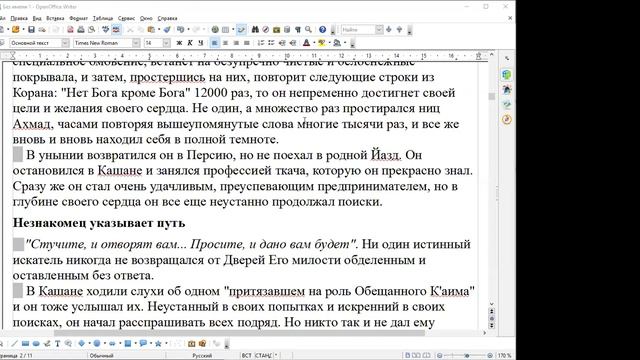Open the Font Color dropdown arrow
This screenshot has height=360, width=640.
[313, 43]
